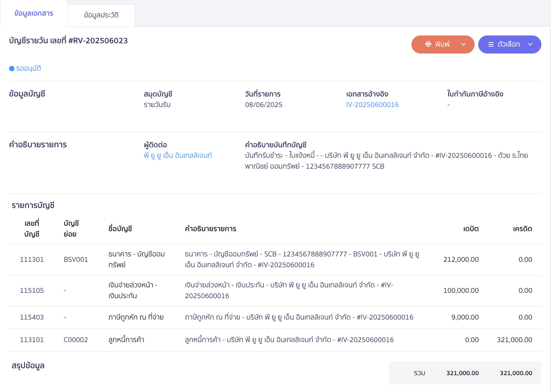Click the printer icon on the print button
The width and height of the screenshot is (551, 392).
point(428,44)
